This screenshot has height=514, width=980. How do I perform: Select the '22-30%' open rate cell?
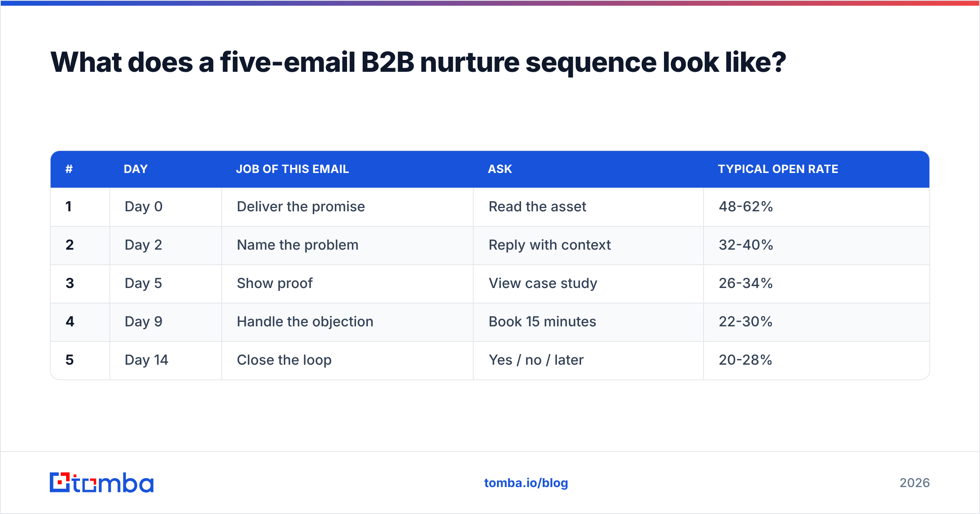pyautogui.click(x=817, y=322)
